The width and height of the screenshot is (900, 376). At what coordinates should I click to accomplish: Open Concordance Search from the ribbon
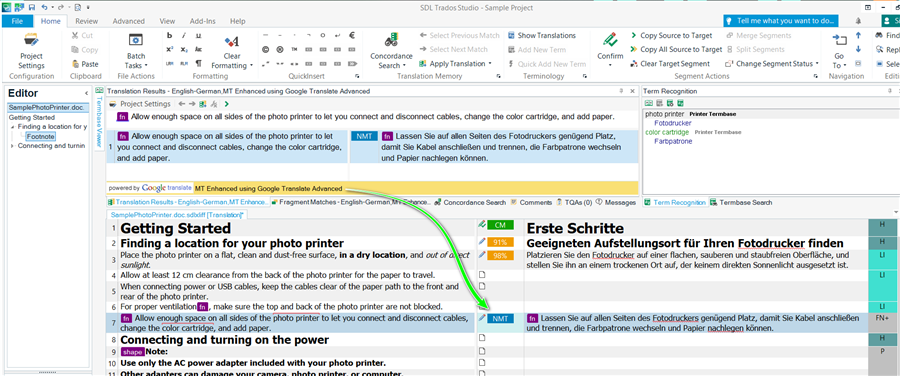click(x=391, y=51)
